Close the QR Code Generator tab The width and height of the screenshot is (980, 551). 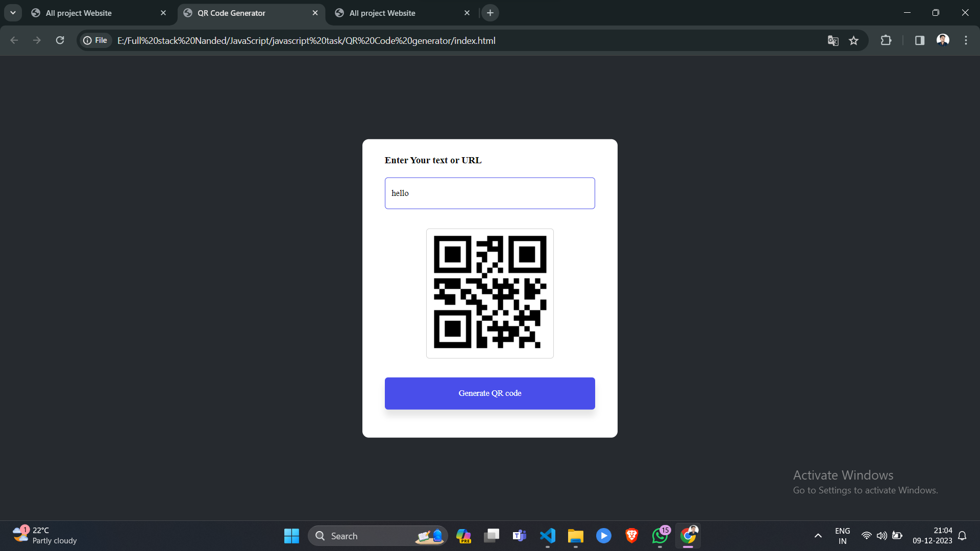pos(315,13)
